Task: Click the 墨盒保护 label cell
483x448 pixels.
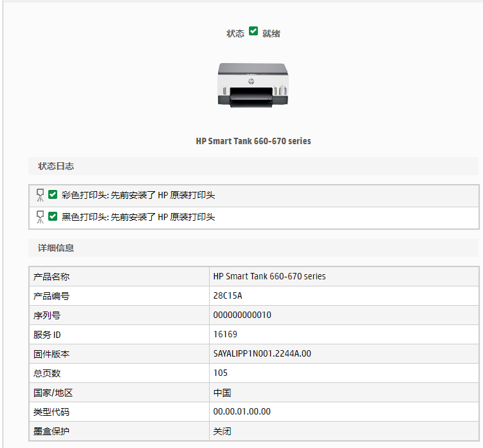Action: pos(119,431)
